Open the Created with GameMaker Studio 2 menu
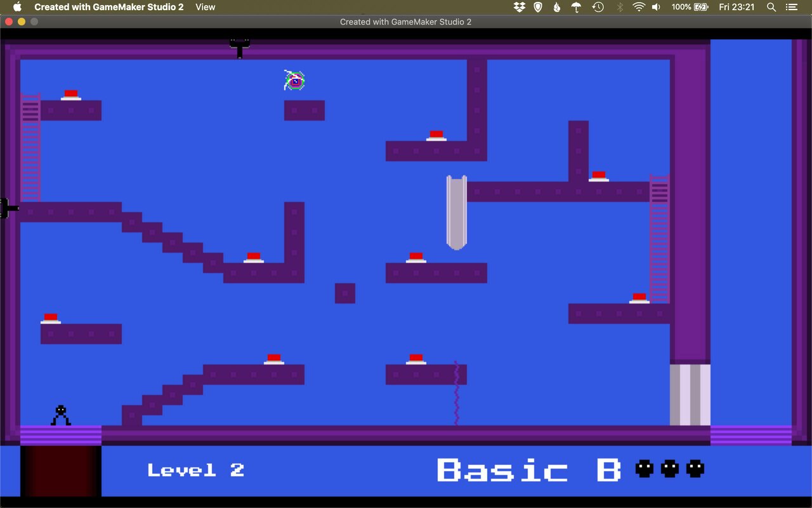Image resolution: width=812 pixels, height=508 pixels. click(109, 7)
